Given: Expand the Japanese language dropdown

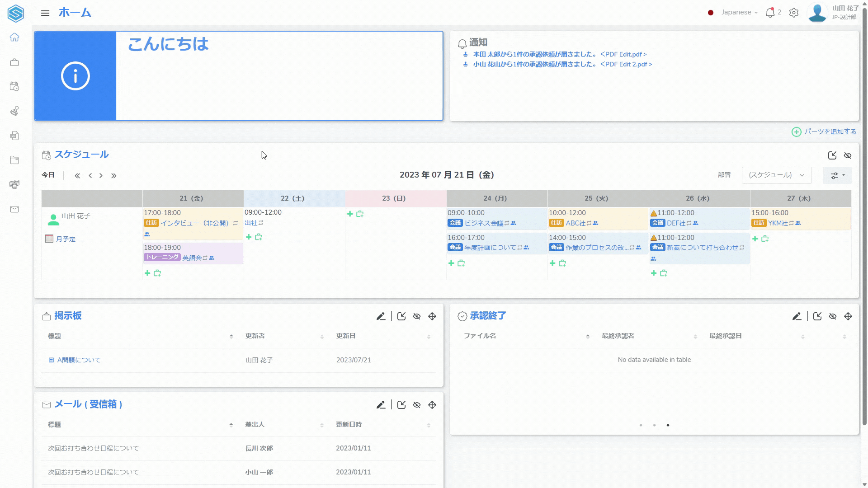Looking at the screenshot, I should (x=739, y=12).
